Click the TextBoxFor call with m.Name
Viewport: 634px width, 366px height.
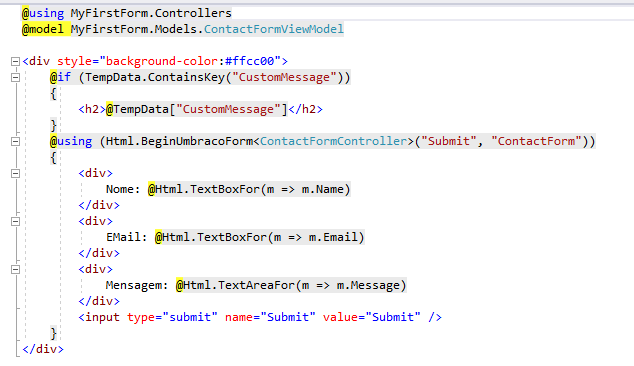coord(249,189)
